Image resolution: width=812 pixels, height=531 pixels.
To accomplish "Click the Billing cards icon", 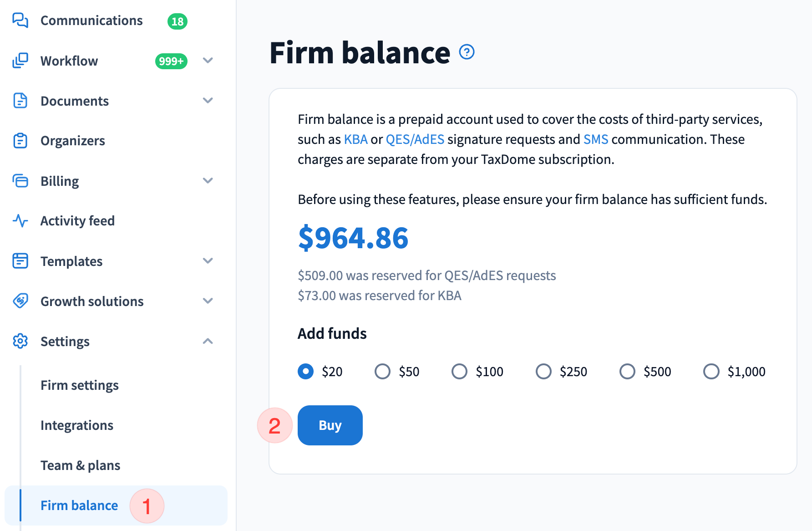I will (x=20, y=181).
